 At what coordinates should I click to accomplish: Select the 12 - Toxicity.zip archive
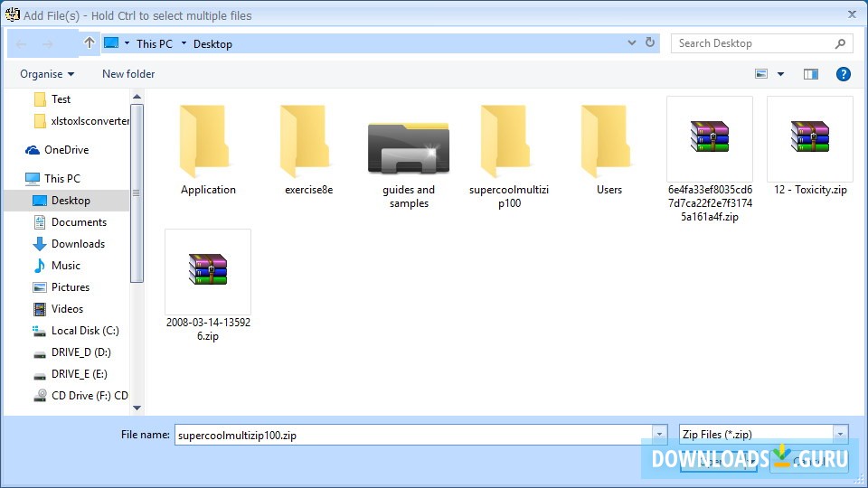pyautogui.click(x=810, y=146)
